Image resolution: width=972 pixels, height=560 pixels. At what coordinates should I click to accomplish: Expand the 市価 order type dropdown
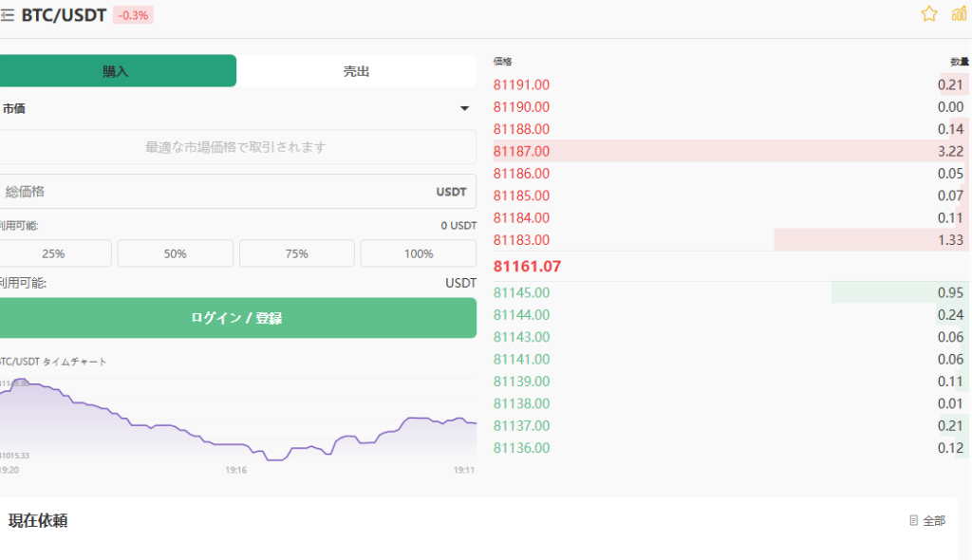point(238,108)
